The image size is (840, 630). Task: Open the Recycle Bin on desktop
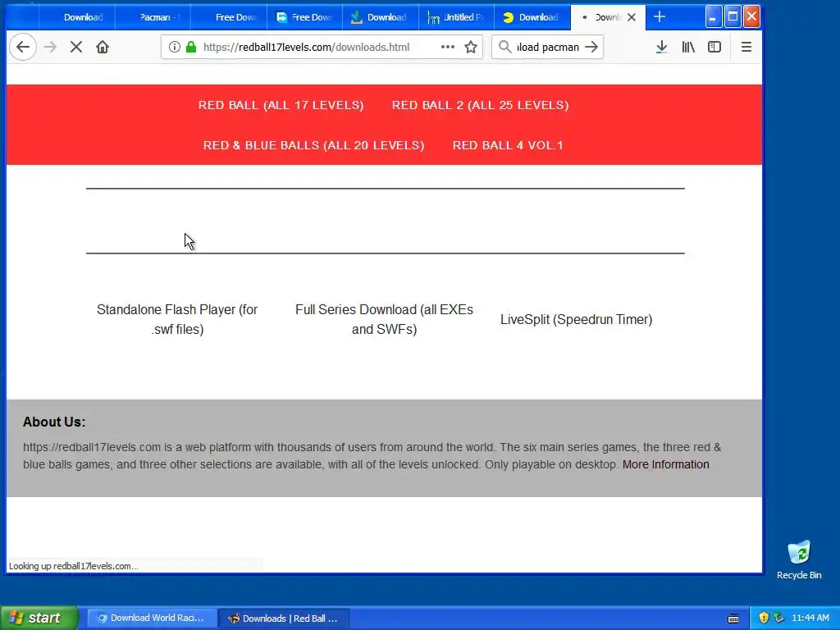[x=799, y=559]
